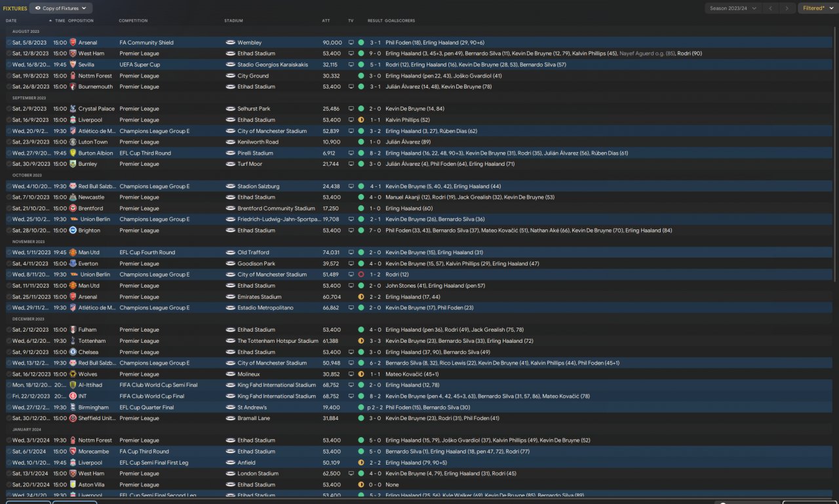
Task: Click the Al-Ittihad club badge
Action: 73,385
